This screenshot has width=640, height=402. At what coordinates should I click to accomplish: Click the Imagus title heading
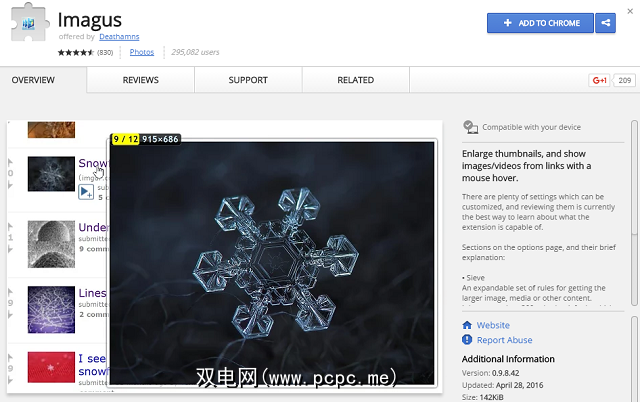click(x=90, y=19)
